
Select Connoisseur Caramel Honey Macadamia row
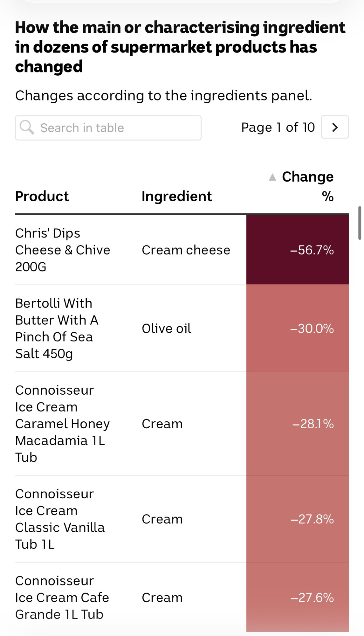click(62, 424)
